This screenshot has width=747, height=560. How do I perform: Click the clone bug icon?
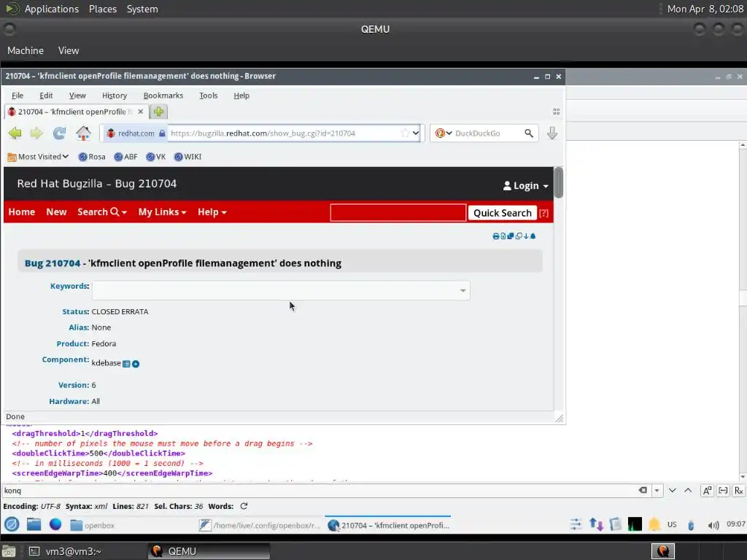[x=511, y=236]
